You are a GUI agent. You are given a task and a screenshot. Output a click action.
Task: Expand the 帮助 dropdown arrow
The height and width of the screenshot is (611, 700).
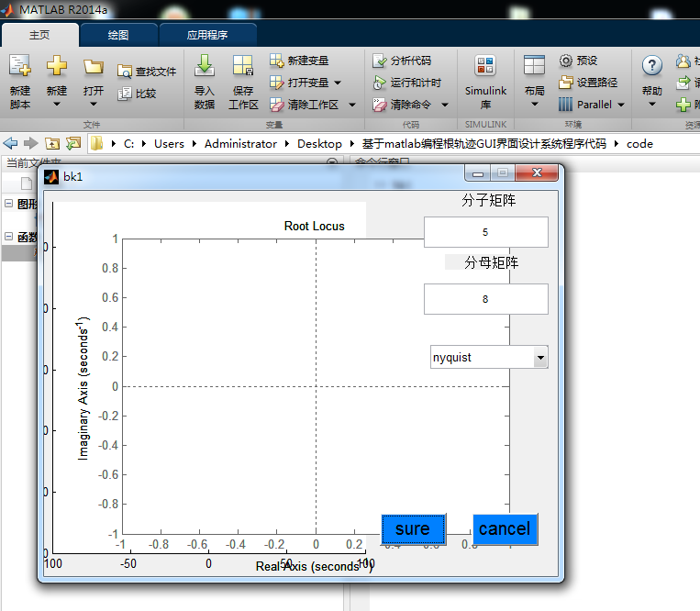[651, 105]
